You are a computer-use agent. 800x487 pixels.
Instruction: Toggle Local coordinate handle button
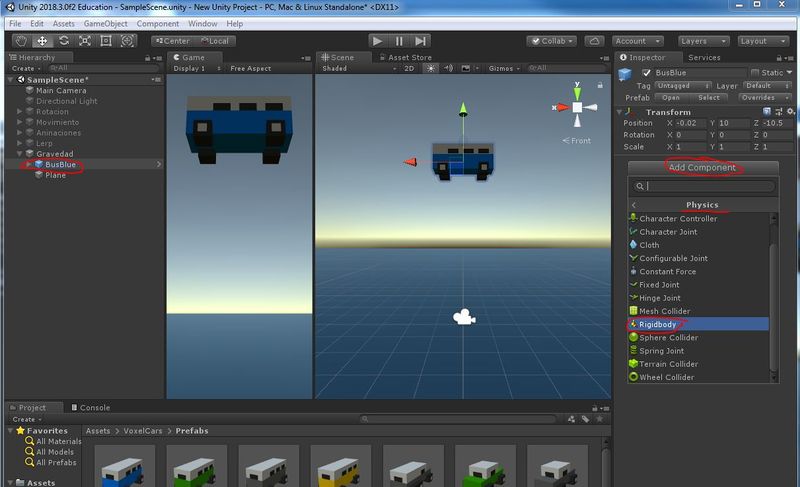click(x=215, y=41)
